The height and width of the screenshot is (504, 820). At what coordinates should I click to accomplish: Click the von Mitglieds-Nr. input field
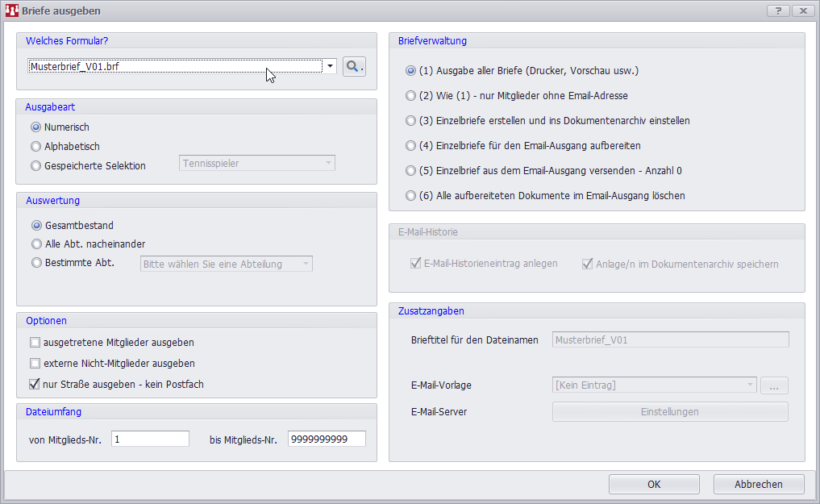coord(150,439)
